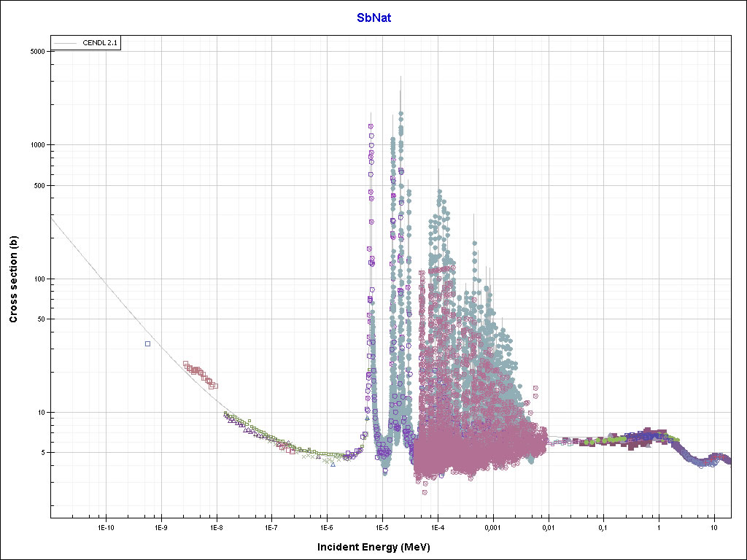This screenshot has height=560, width=747.
Task: Click the SbNat chart title
Action: [x=373, y=17]
